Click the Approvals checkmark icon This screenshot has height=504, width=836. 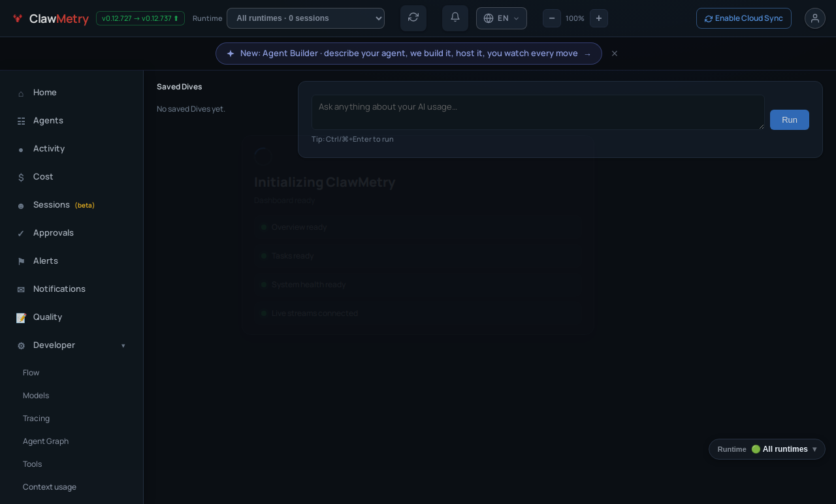21,234
